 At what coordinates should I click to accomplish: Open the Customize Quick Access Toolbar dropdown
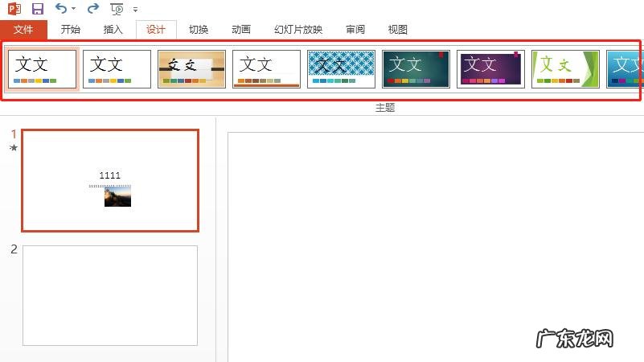point(135,9)
